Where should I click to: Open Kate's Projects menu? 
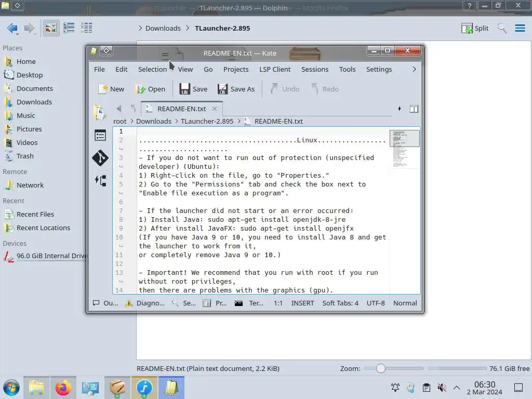[236, 69]
